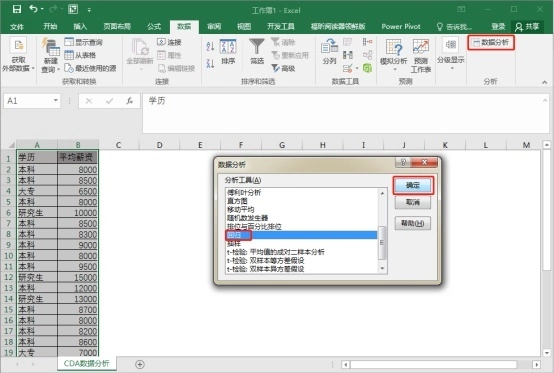The width and height of the screenshot is (554, 373).
Task: Click the 共享 share button
Action: tap(527, 26)
